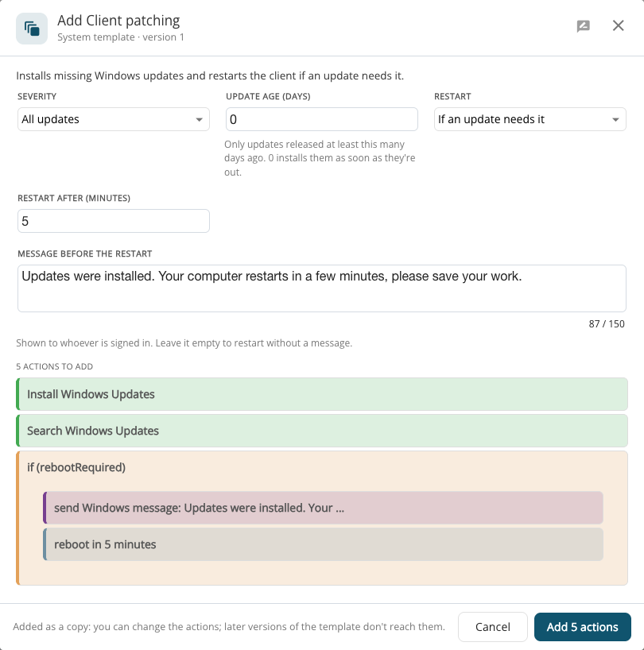Viewport: 644px width, 650px height.
Task: Click the Update age days input field
Action: [321, 119]
